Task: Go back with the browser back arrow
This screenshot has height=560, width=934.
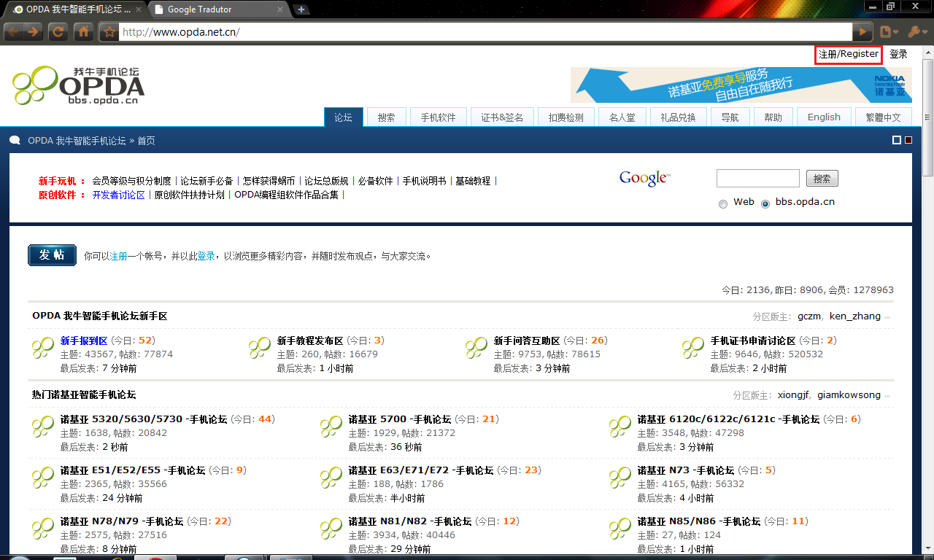Action: pos(14,32)
